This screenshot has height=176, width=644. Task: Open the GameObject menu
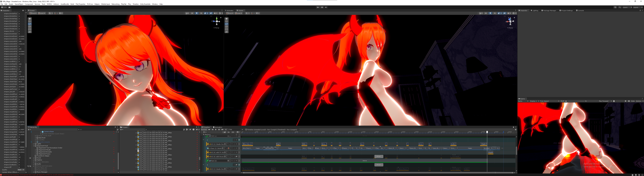(19, 4)
